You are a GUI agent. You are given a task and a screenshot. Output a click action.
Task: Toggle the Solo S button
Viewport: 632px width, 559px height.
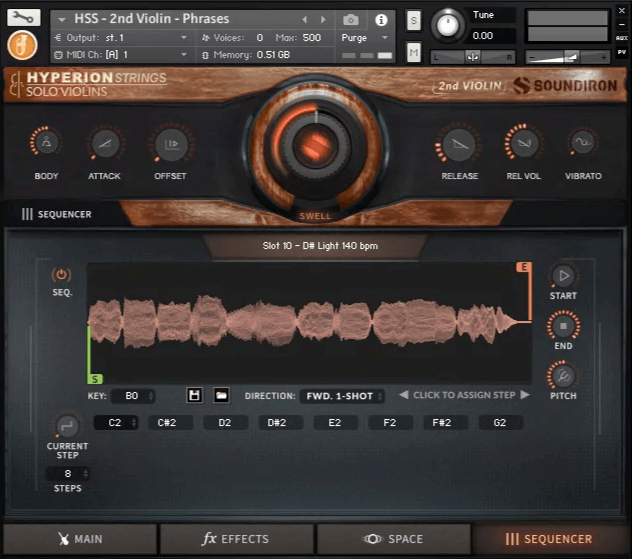tap(414, 21)
